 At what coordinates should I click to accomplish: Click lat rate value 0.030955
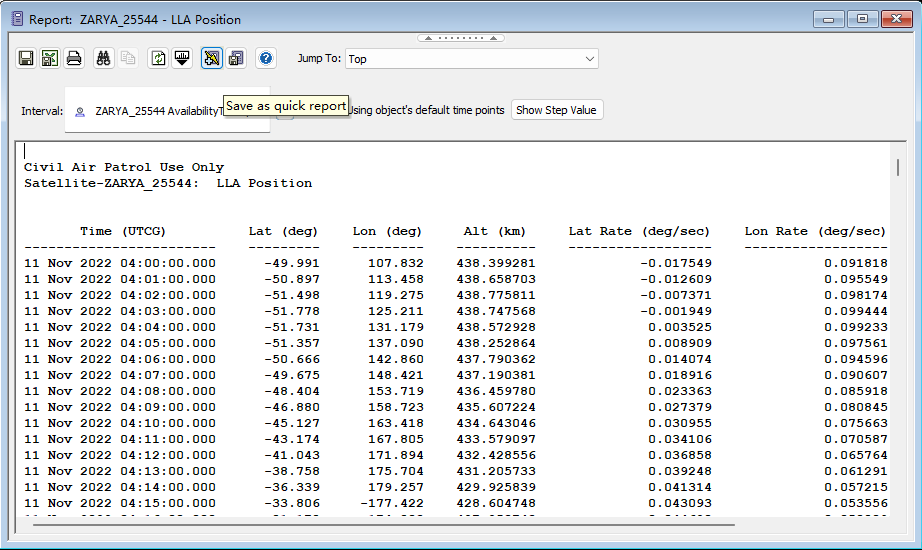pos(680,423)
